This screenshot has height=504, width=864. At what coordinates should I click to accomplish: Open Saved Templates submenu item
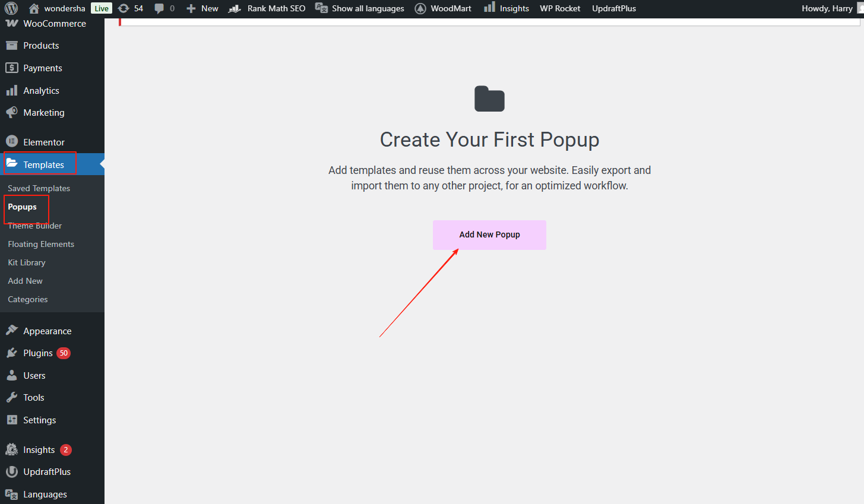pos(39,188)
